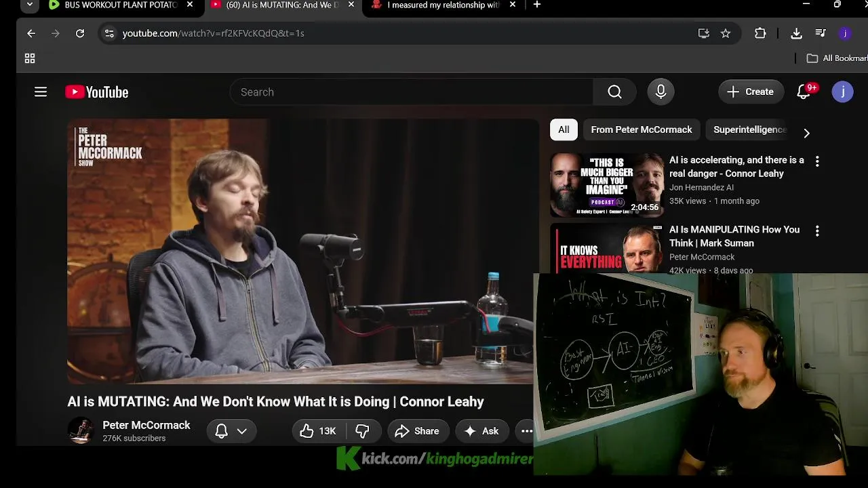
Task: Open the tab search dropdown arrow
Action: click(x=29, y=5)
